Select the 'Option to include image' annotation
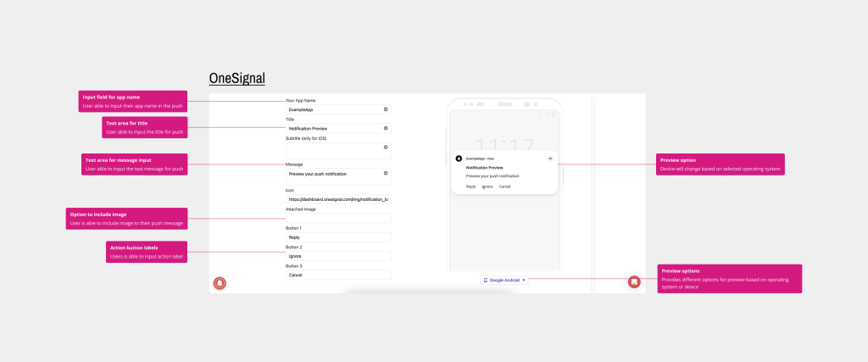 tap(125, 219)
